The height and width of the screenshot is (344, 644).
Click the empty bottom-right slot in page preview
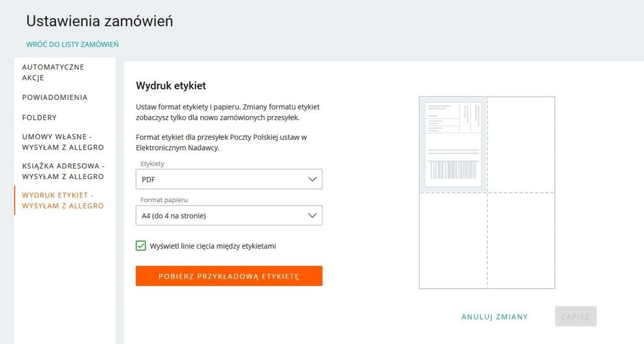(521, 240)
